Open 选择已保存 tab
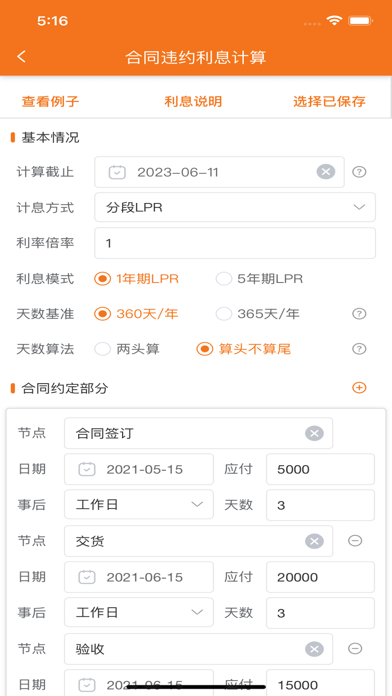 329,102
